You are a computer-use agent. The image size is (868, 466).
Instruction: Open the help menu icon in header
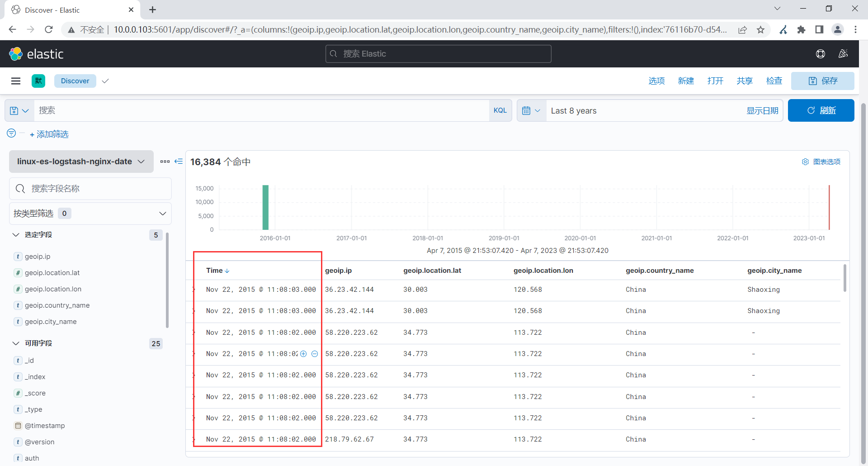tap(821, 54)
